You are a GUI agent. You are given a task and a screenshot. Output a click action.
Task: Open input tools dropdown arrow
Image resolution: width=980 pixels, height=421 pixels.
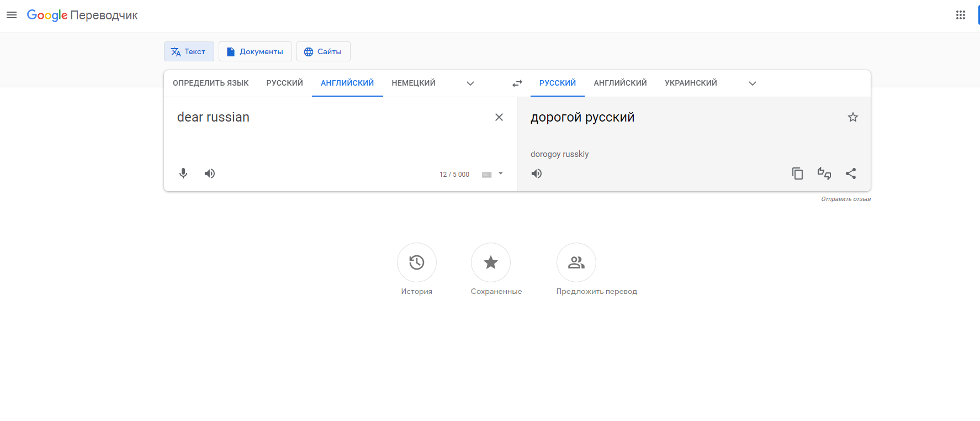[501, 173]
